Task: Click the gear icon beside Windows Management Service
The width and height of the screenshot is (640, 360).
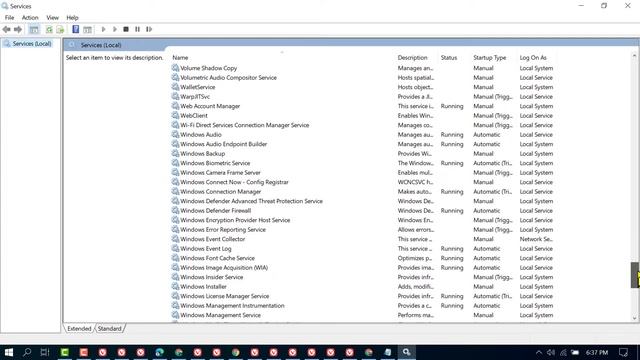Action: pos(175,315)
